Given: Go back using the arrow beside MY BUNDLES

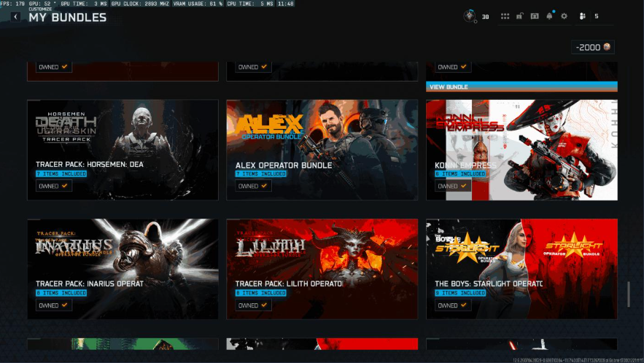Looking at the screenshot, I should point(15,17).
